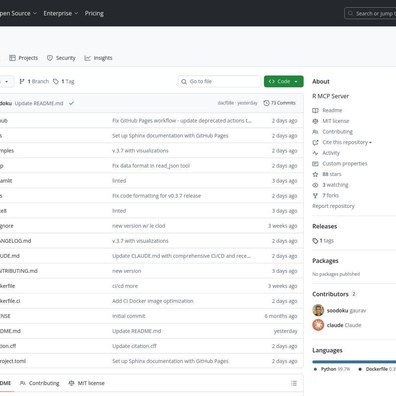Open the claude contributor profile link
The height and width of the screenshot is (396, 396).
click(344, 325)
